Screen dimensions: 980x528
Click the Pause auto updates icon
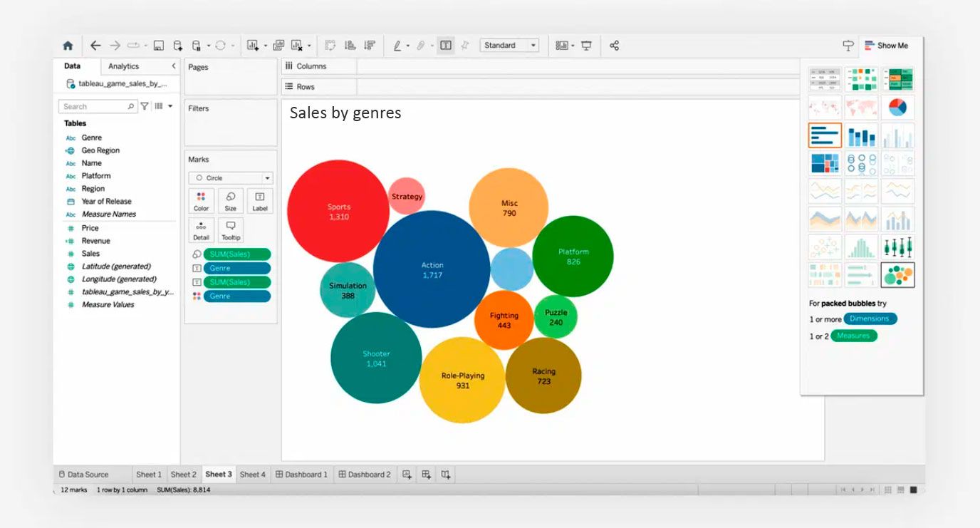click(x=197, y=46)
